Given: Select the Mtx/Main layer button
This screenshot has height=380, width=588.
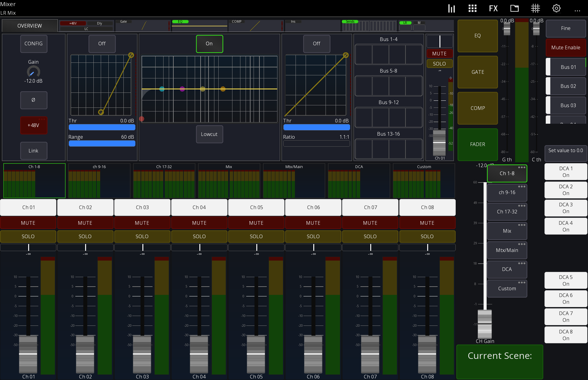Looking at the screenshot, I should [x=507, y=250].
